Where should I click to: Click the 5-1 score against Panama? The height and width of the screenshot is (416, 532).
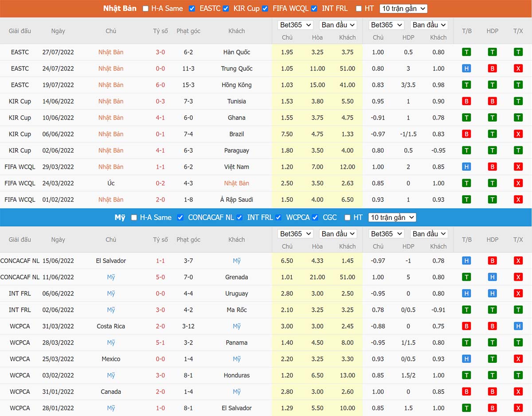pos(160,343)
